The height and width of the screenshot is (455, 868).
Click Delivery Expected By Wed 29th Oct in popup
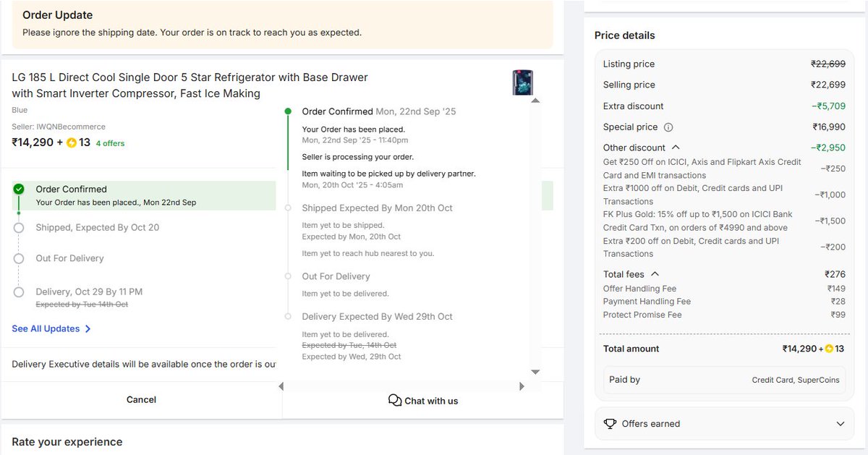coord(378,317)
